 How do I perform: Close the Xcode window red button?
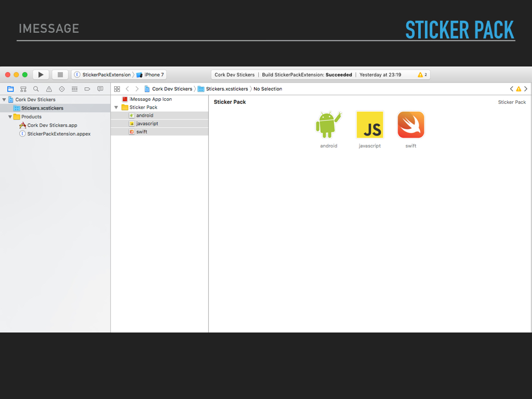7,75
